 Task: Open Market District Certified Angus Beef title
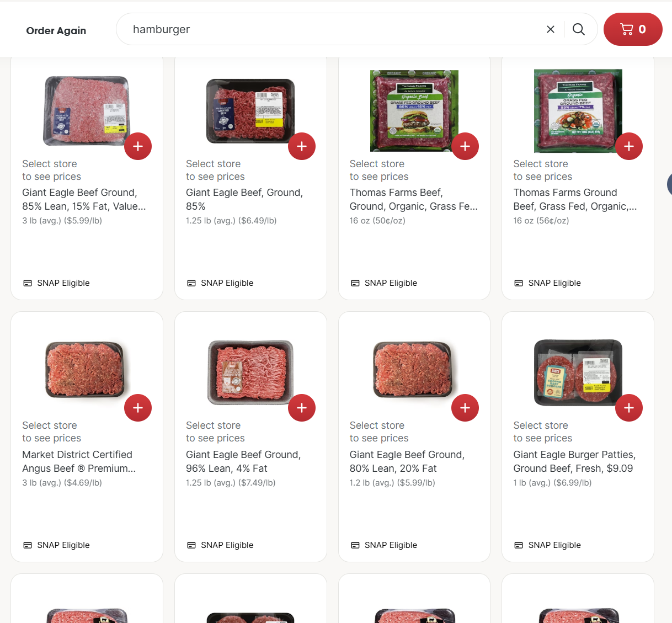tap(79, 461)
